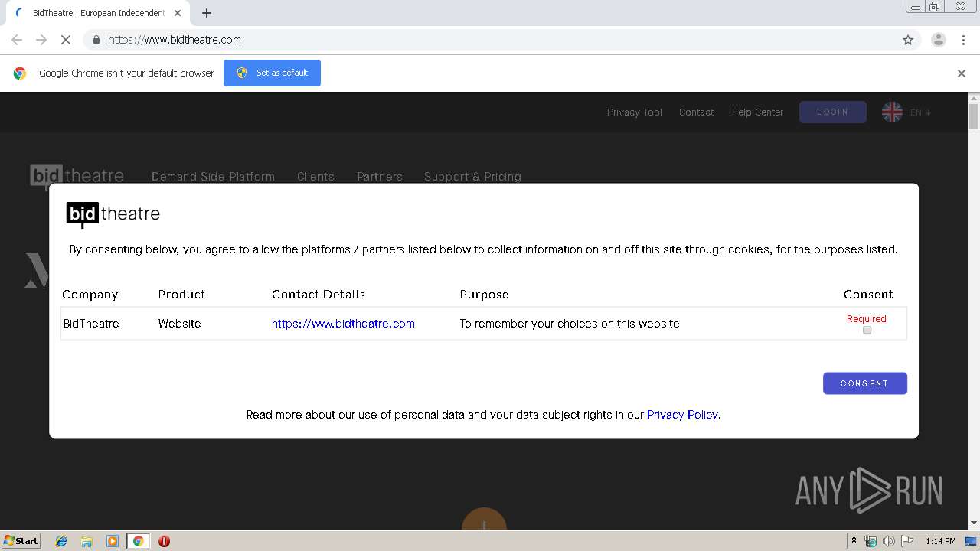Viewport: 980px width, 551px height.
Task: Click the Chrome taskbar icon
Action: [138, 541]
